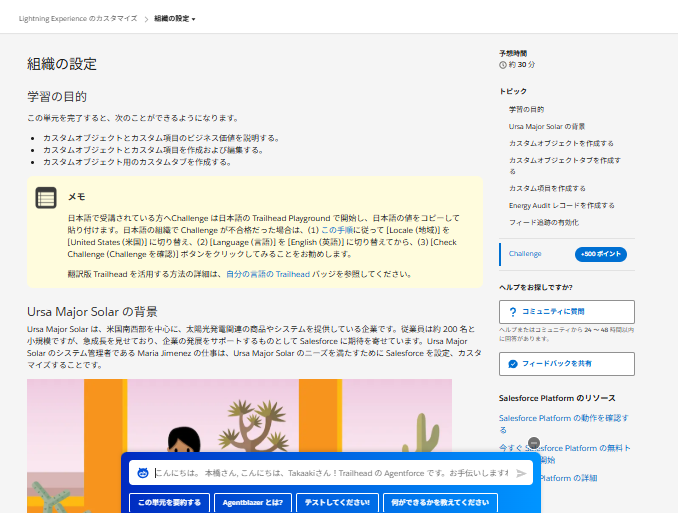
Task: Jump to カスタム項目を作成する topic
Action: point(547,188)
